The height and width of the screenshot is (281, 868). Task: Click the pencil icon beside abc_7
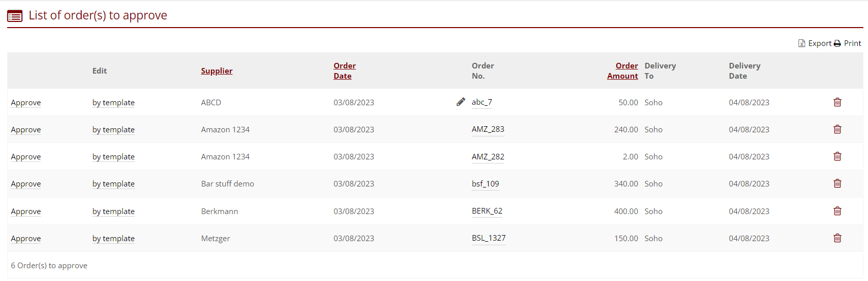click(x=461, y=102)
